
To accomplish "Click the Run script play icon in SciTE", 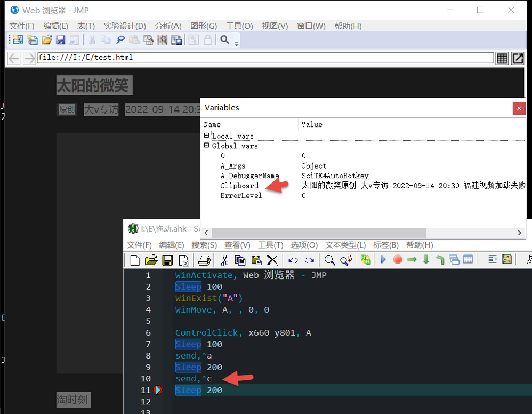I will [383, 260].
